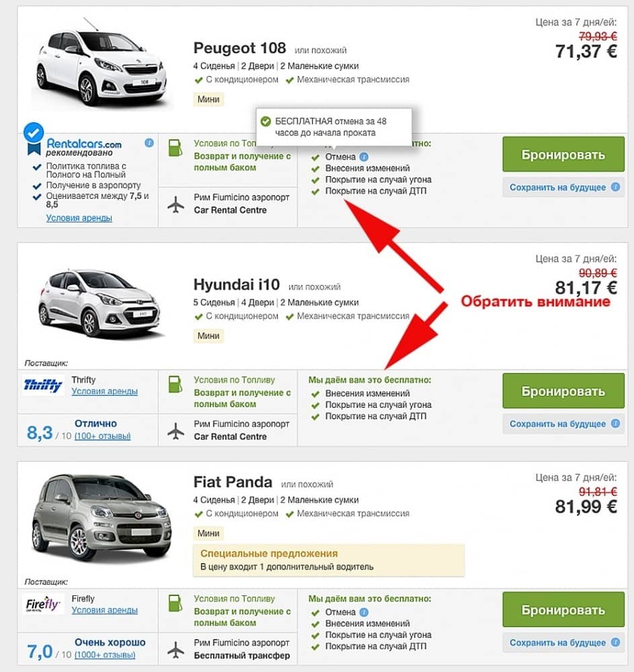634x672 pixels.
Task: Open Условия аренды link under Firefly
Action: coord(105,610)
